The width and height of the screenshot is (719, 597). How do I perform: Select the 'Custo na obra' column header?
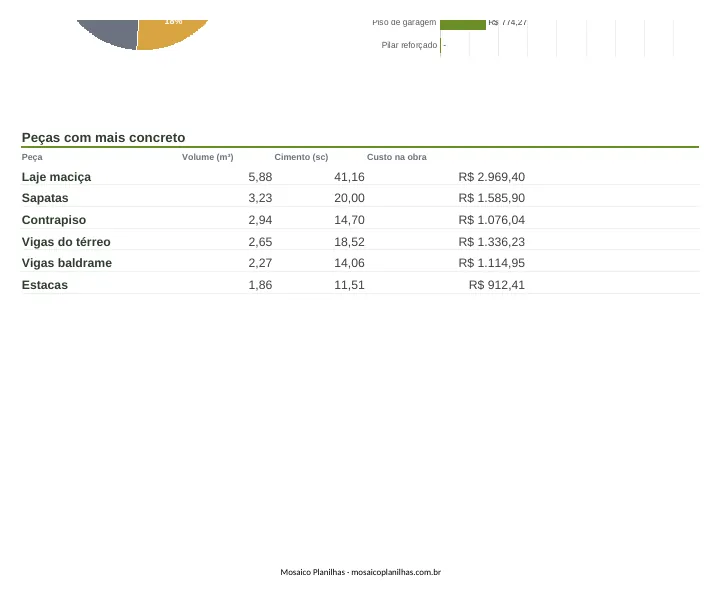point(397,157)
